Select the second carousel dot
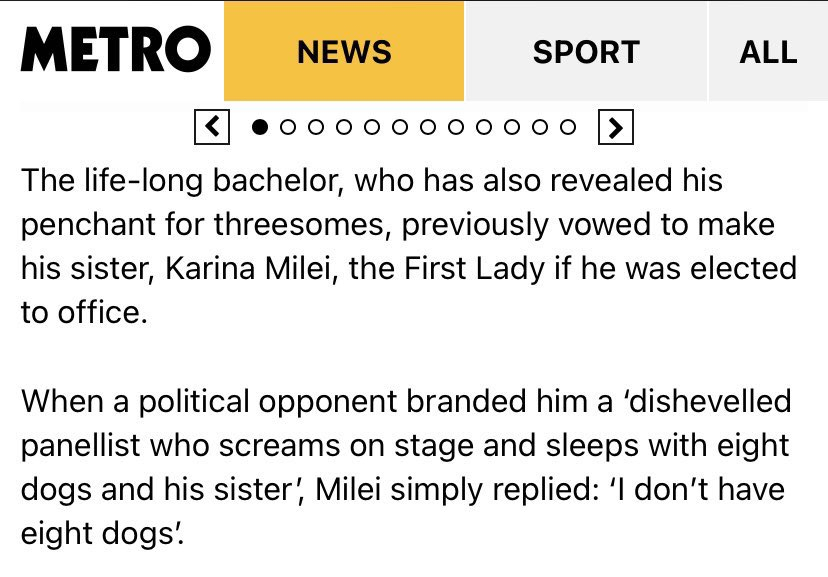 click(x=287, y=127)
